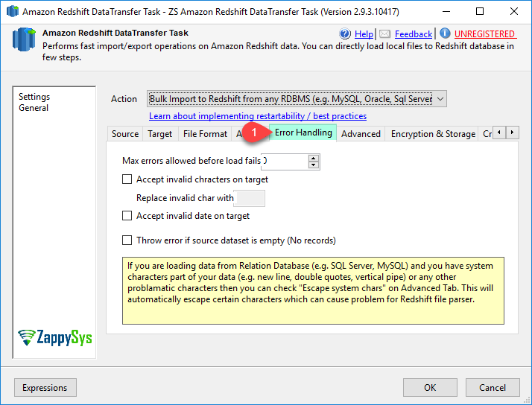The width and height of the screenshot is (532, 405).
Task: Increase max errors with up arrow
Action: pyautogui.click(x=314, y=158)
